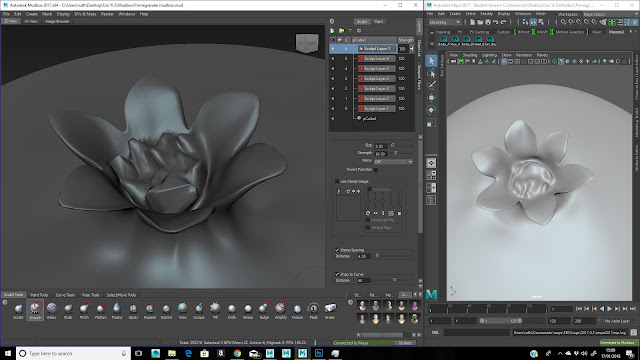Switch to the UV View tab
640x360 pixels.
[31, 21]
